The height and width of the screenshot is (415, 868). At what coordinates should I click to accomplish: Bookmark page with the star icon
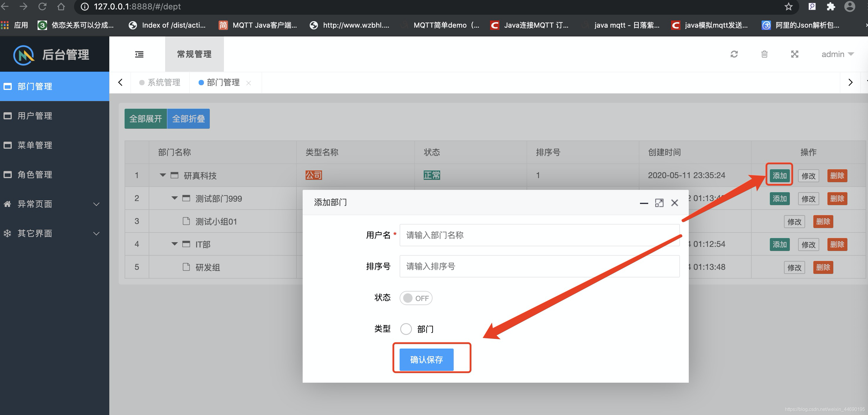[788, 6]
